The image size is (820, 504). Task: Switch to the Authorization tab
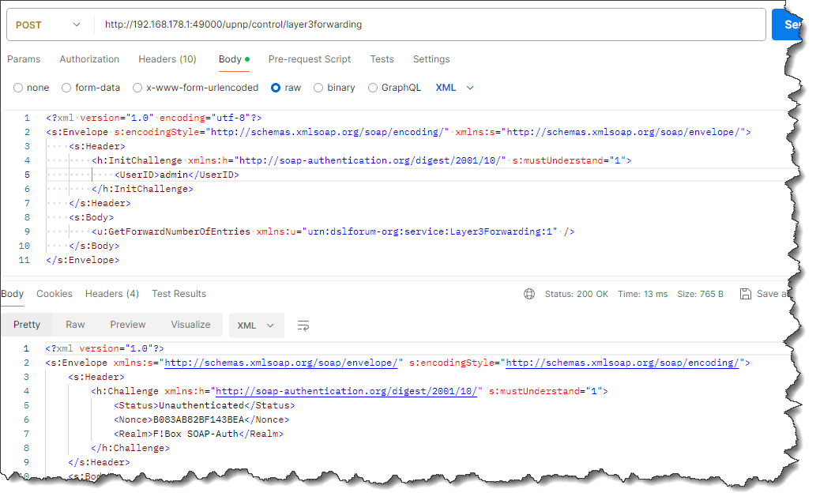pos(89,59)
